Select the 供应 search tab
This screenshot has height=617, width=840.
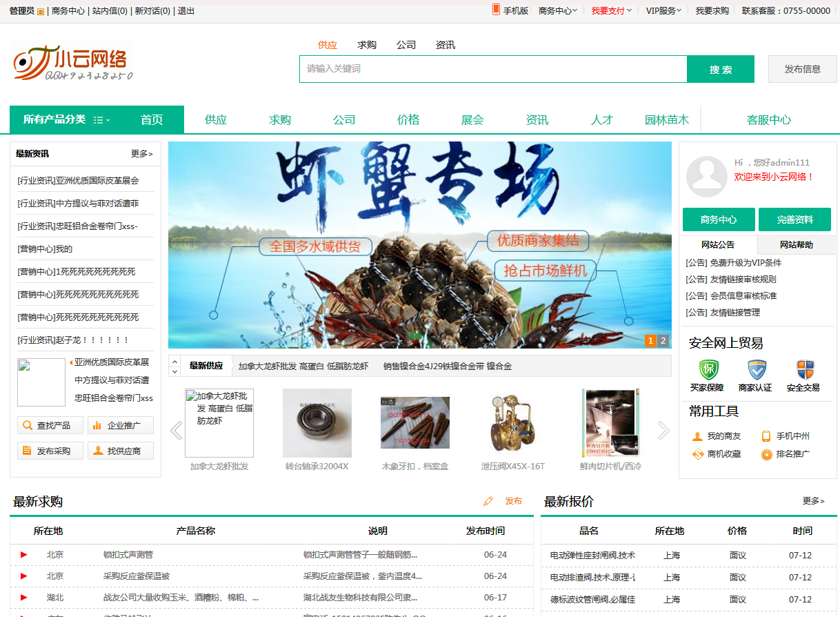328,45
